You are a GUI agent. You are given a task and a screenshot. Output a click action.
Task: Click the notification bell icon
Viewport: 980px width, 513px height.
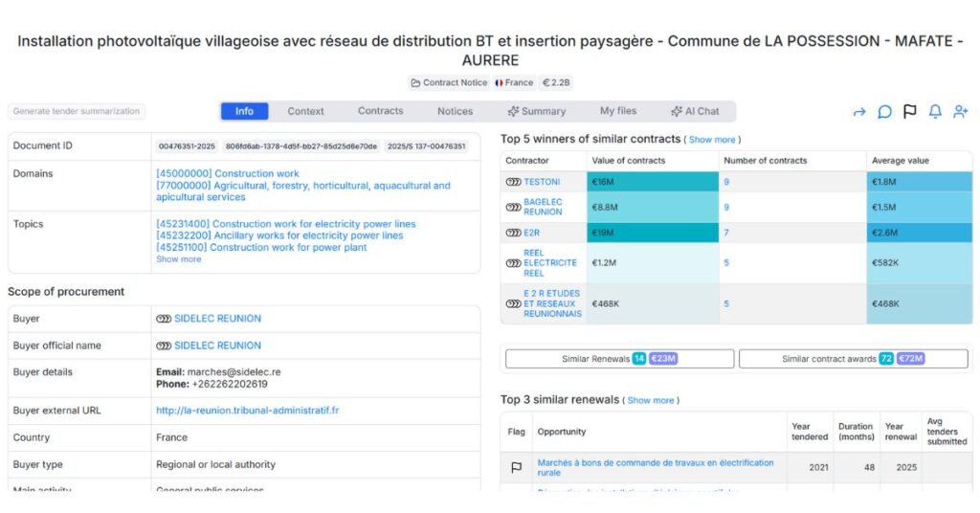(935, 112)
